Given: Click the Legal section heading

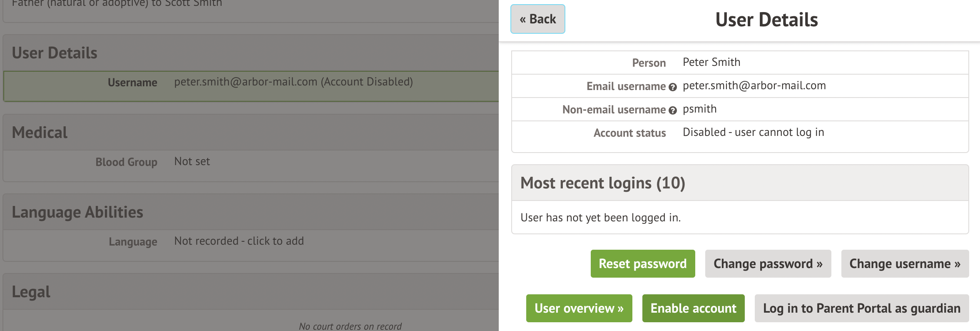Looking at the screenshot, I should [31, 292].
